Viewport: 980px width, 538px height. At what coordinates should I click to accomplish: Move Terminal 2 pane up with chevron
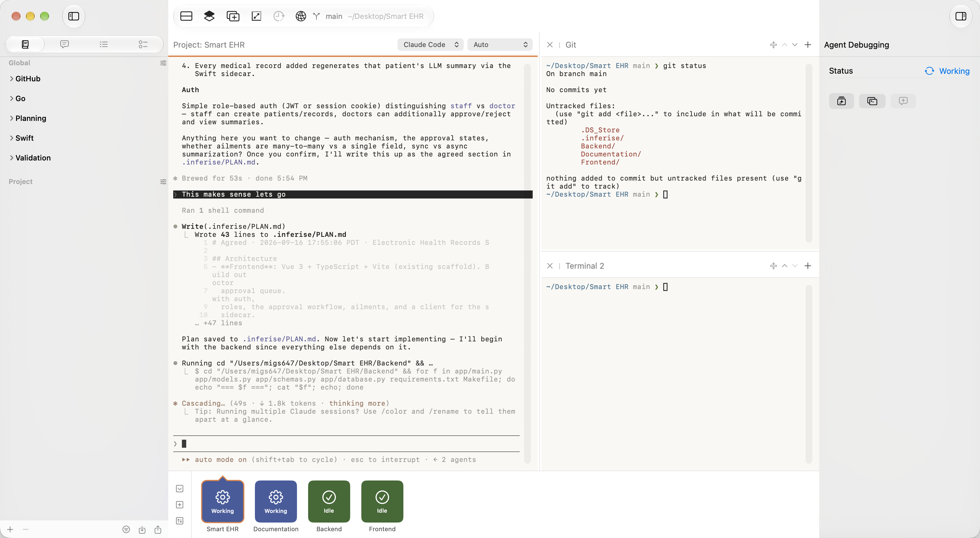point(784,266)
